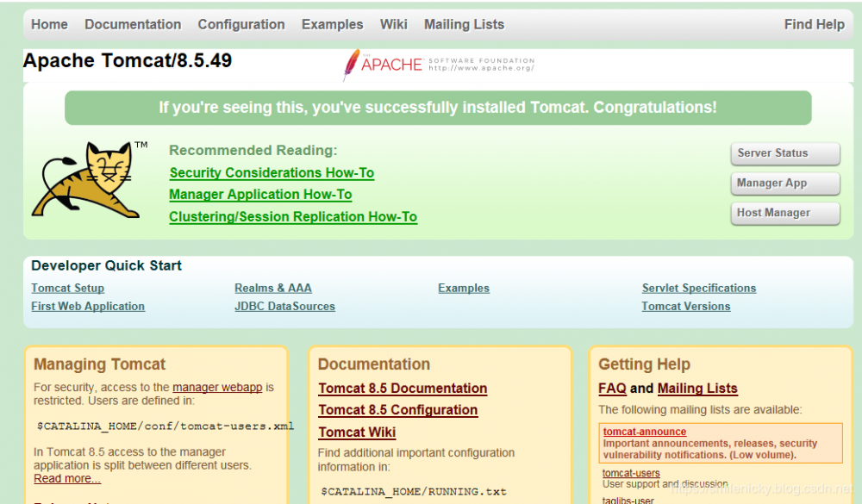
Task: Click the congratulations banner message
Action: tap(438, 107)
